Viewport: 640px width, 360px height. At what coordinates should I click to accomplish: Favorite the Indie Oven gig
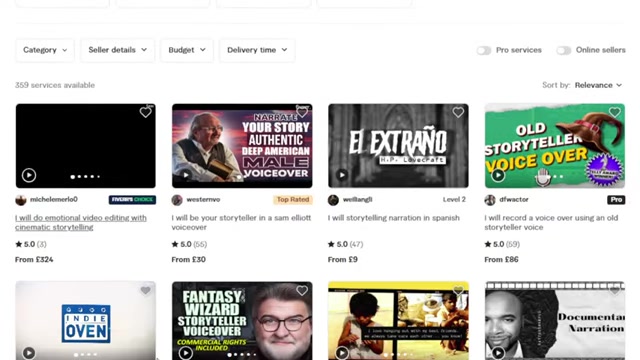tap(145, 291)
